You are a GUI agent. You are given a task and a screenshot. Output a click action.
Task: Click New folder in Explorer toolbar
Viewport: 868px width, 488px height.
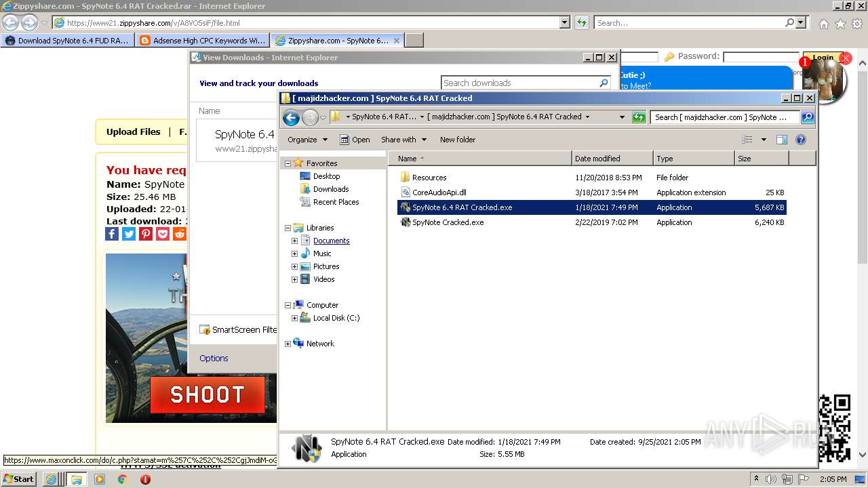(x=458, y=140)
